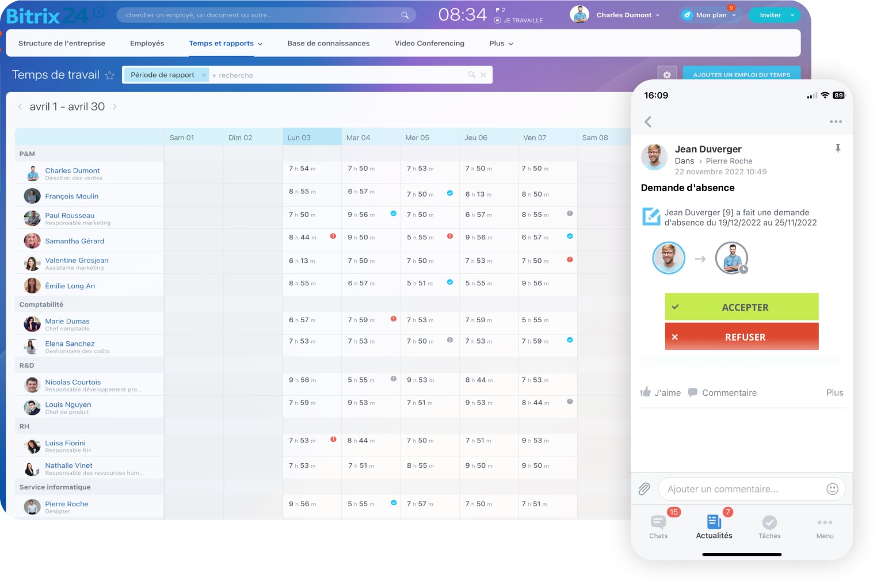Go to Structure de l'entreprise tab
881x588 pixels.
pos(62,43)
